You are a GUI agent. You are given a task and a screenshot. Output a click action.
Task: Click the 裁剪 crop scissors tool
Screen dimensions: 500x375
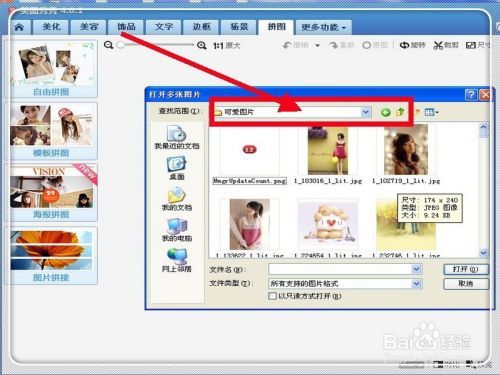[446, 45]
